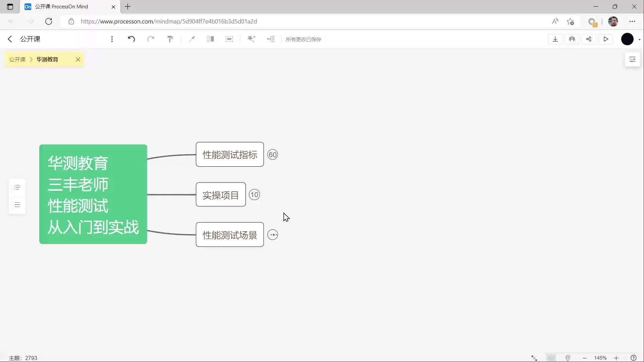The width and height of the screenshot is (644, 362).
Task: Click the 公开课 breadcrumb link
Action: pyautogui.click(x=17, y=59)
